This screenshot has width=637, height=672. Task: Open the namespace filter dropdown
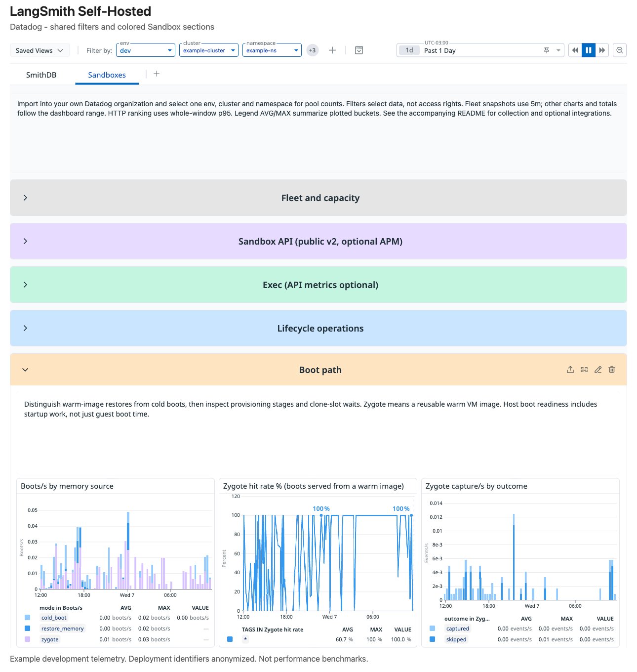(x=272, y=50)
